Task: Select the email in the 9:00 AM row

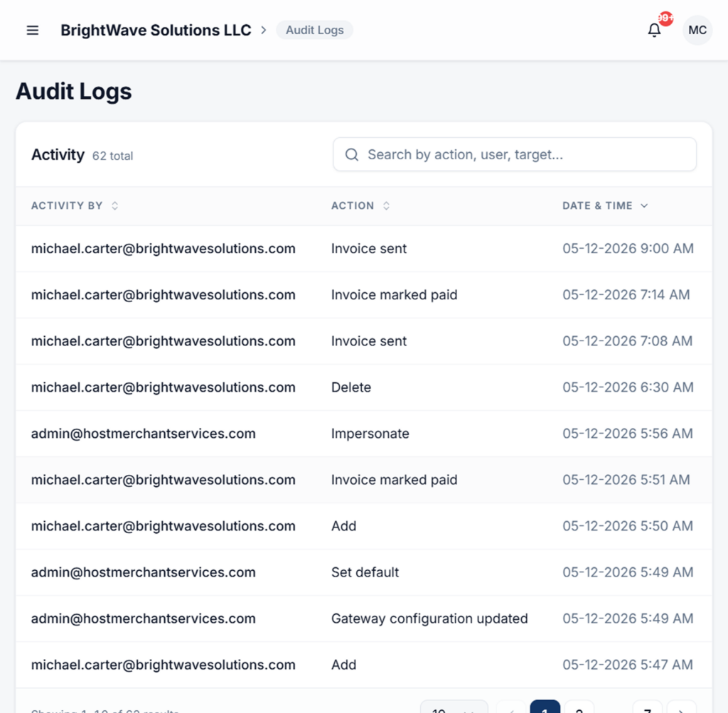Action: click(164, 249)
